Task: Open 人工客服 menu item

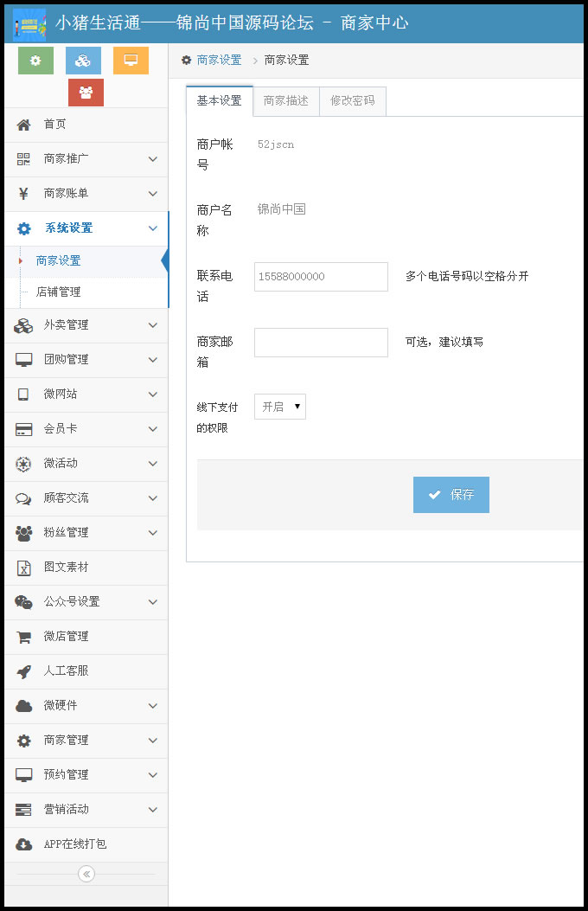Action: (86, 671)
